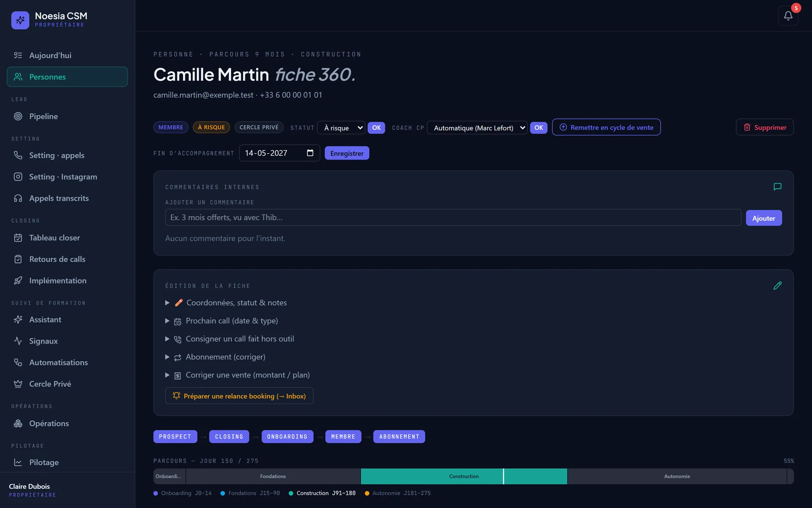Open the calendar picker in the date field

310,153
